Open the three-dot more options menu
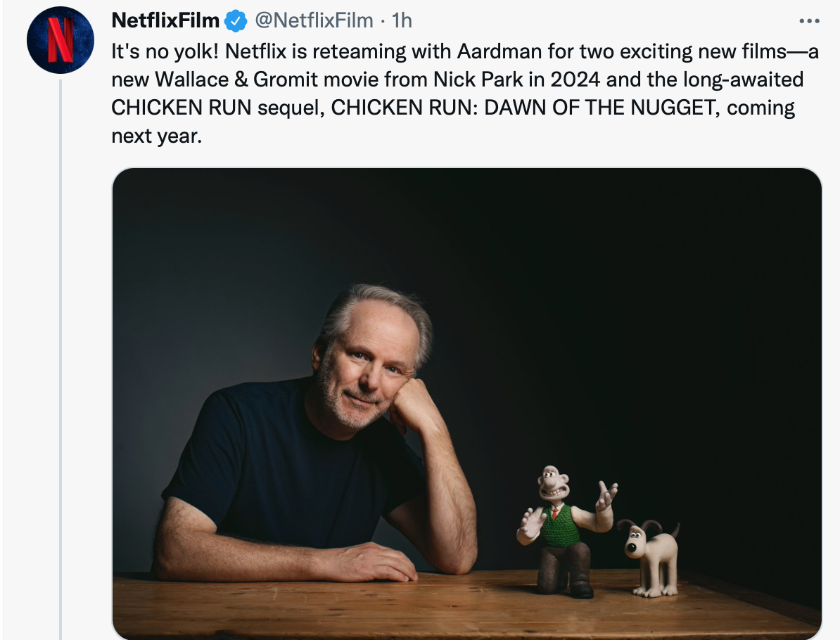Viewport: 840px width, 640px height. point(810,21)
